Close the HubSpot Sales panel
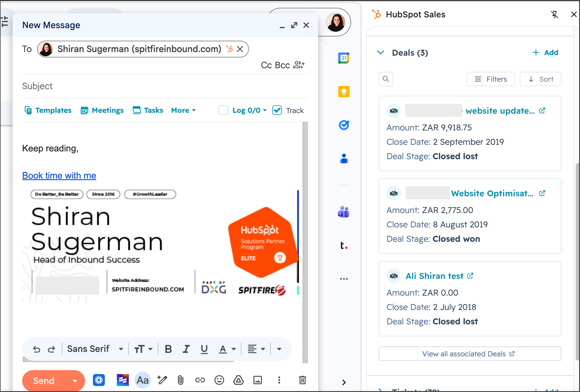Image resolution: width=580 pixels, height=392 pixels. (574, 14)
